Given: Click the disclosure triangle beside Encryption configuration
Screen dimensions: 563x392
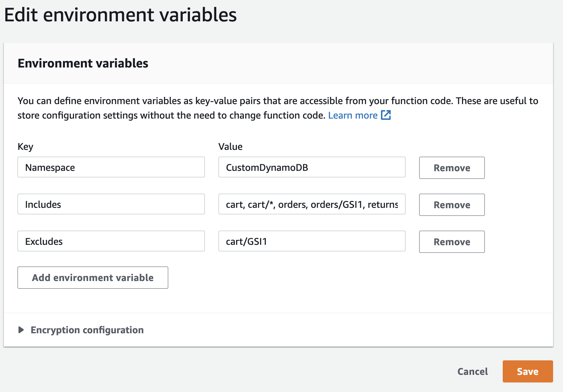Looking at the screenshot, I should pyautogui.click(x=21, y=330).
